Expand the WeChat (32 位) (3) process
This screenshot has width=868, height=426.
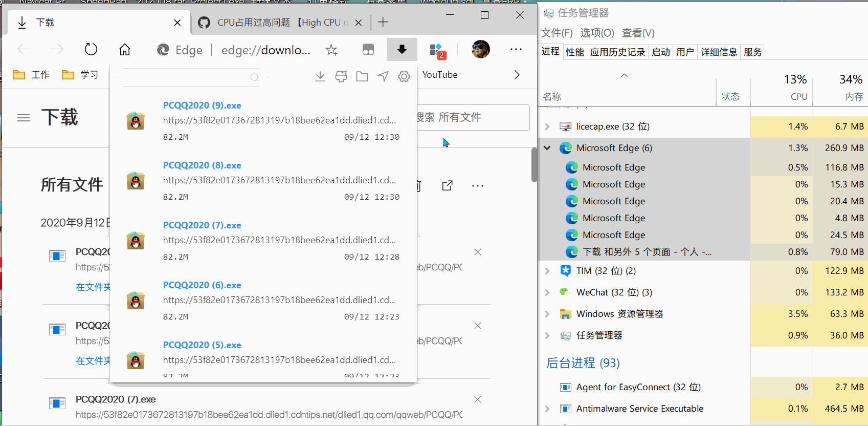pyautogui.click(x=547, y=292)
